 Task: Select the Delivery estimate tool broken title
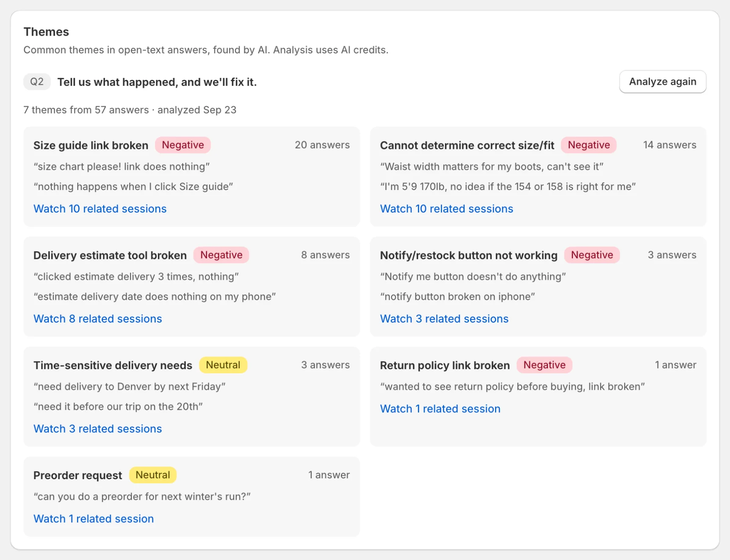click(110, 255)
